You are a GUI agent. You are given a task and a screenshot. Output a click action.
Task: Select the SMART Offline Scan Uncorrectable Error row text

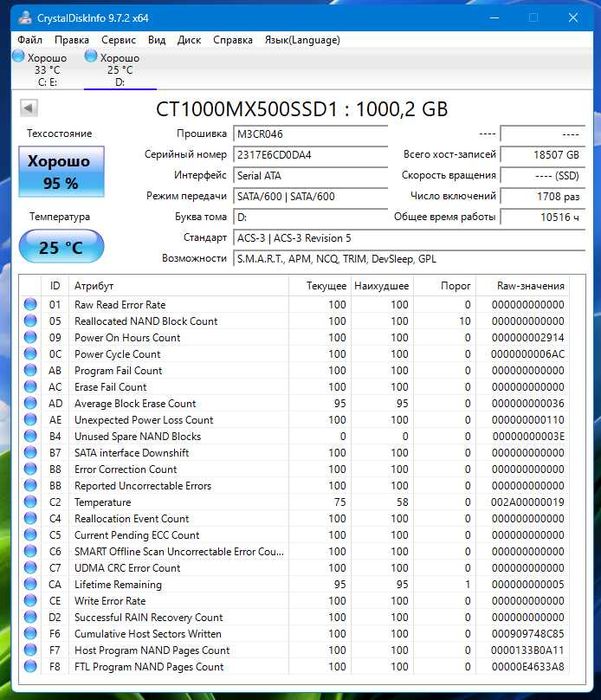coord(179,551)
